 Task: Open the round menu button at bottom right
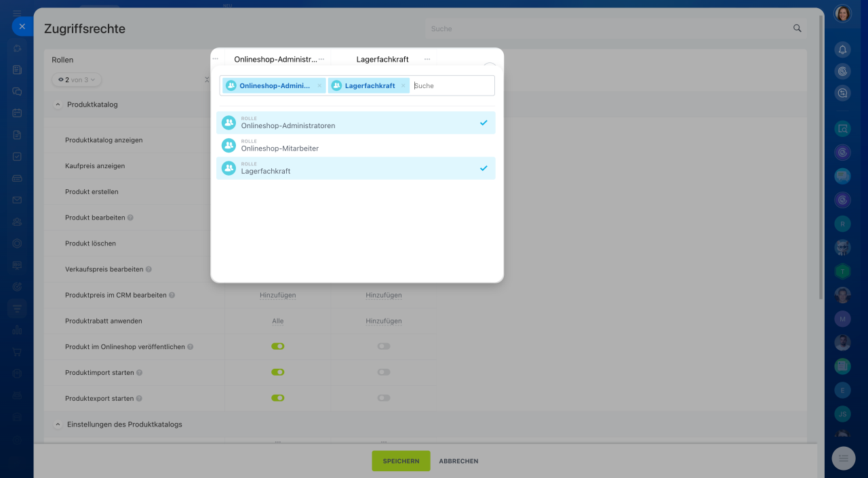(844, 458)
